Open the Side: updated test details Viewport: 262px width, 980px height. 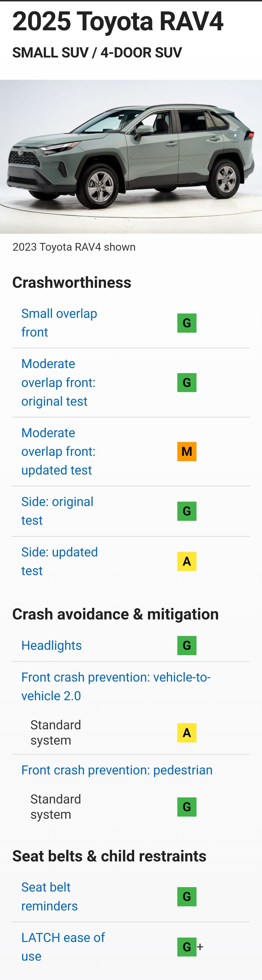(59, 561)
